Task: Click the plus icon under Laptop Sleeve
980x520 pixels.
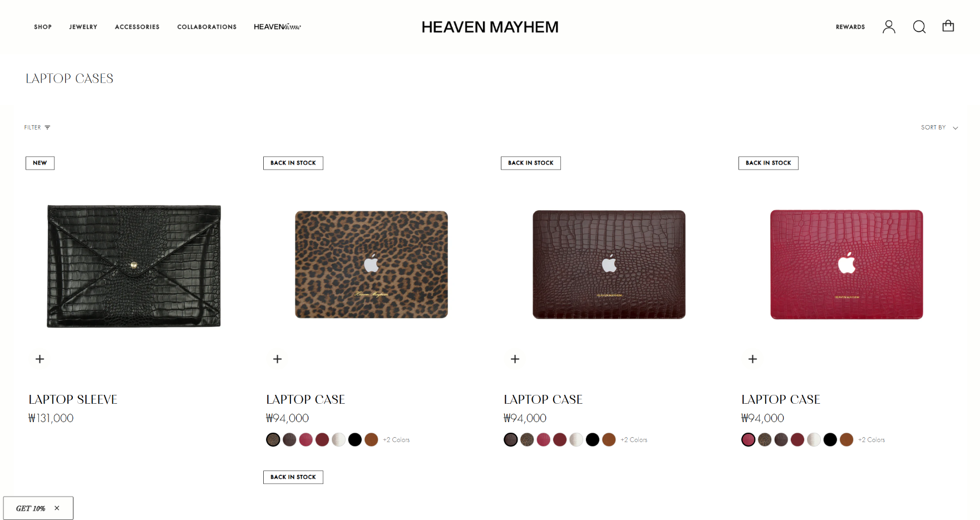Action: pos(40,359)
